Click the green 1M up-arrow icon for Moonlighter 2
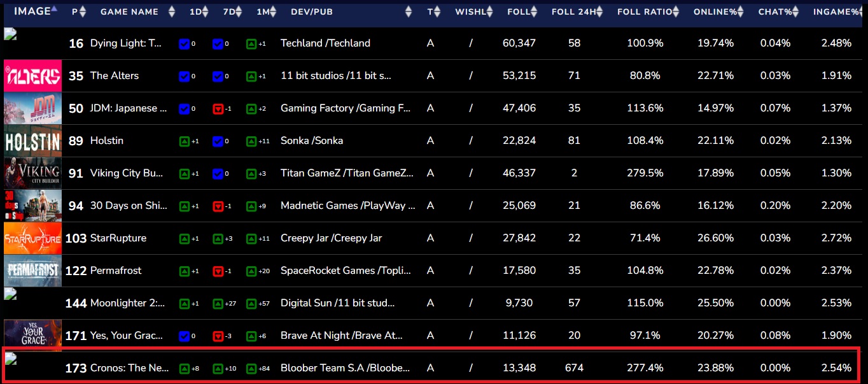The height and width of the screenshot is (384, 868). pos(251,303)
